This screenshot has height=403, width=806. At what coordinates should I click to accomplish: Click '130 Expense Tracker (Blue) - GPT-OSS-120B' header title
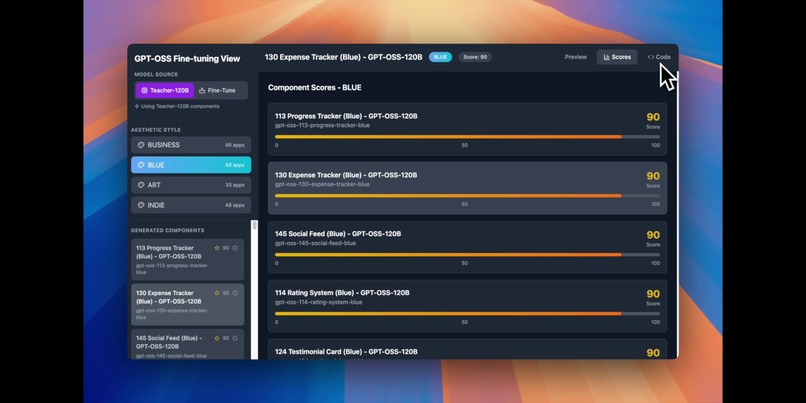[343, 57]
